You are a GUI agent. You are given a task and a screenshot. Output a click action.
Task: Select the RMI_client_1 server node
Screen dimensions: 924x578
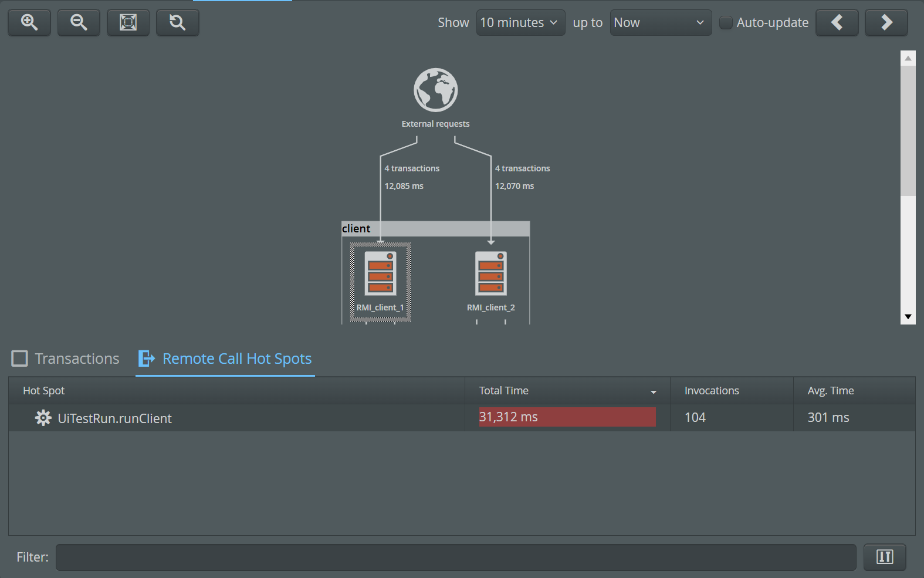coord(380,274)
